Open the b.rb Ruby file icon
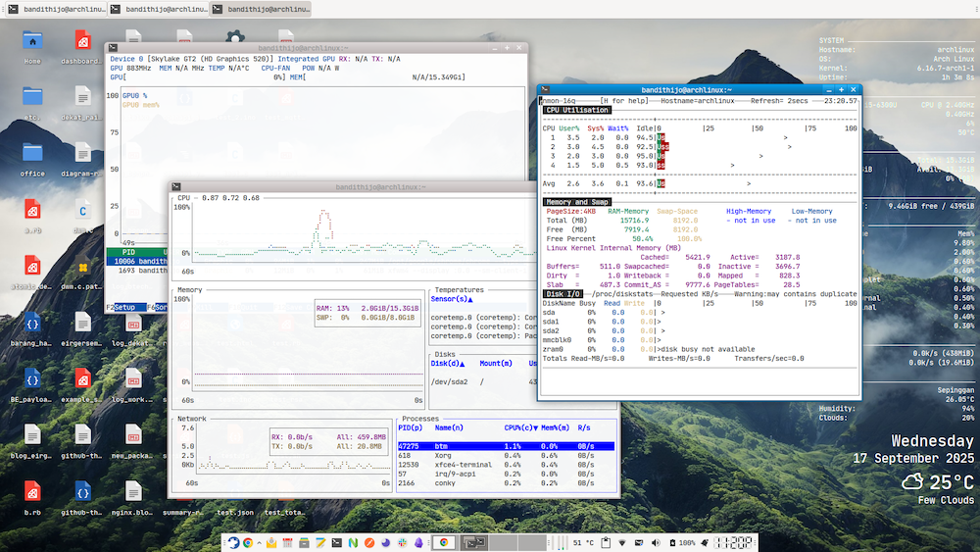Viewport: 980px width, 552px height. 32,492
